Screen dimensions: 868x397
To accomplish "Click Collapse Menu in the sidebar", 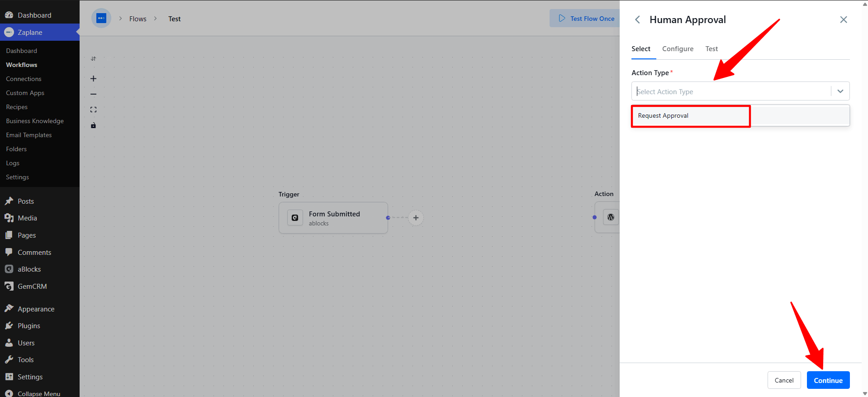I will (x=40, y=393).
